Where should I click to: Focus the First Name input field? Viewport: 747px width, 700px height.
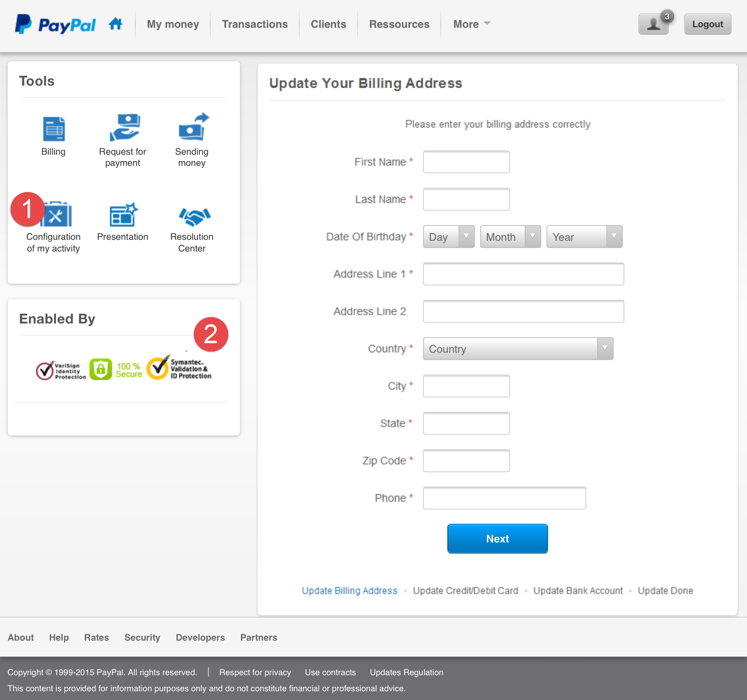coord(466,162)
